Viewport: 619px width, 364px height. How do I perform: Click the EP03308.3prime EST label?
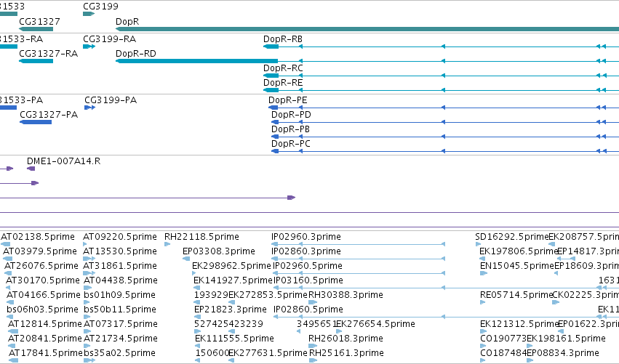point(219,251)
